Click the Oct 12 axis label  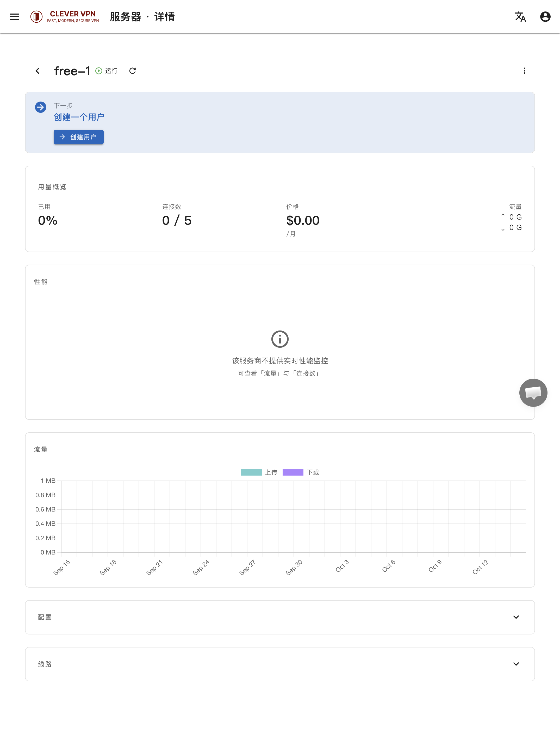click(x=480, y=567)
